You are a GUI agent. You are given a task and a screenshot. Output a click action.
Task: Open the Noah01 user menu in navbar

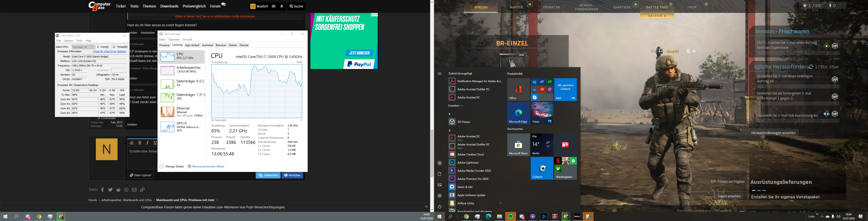click(x=259, y=6)
